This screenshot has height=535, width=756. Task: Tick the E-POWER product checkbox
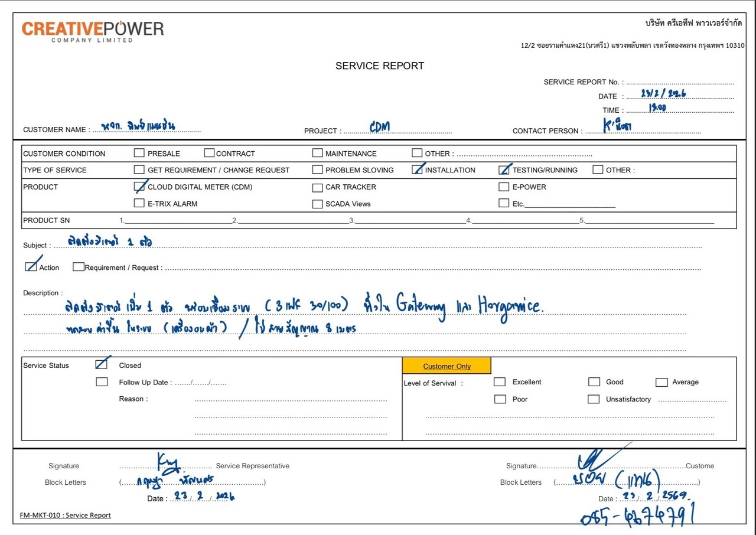[504, 187]
